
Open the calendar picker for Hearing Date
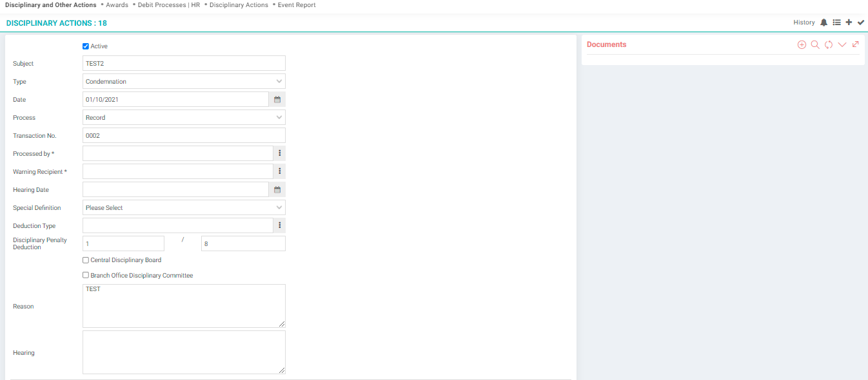pyautogui.click(x=277, y=189)
